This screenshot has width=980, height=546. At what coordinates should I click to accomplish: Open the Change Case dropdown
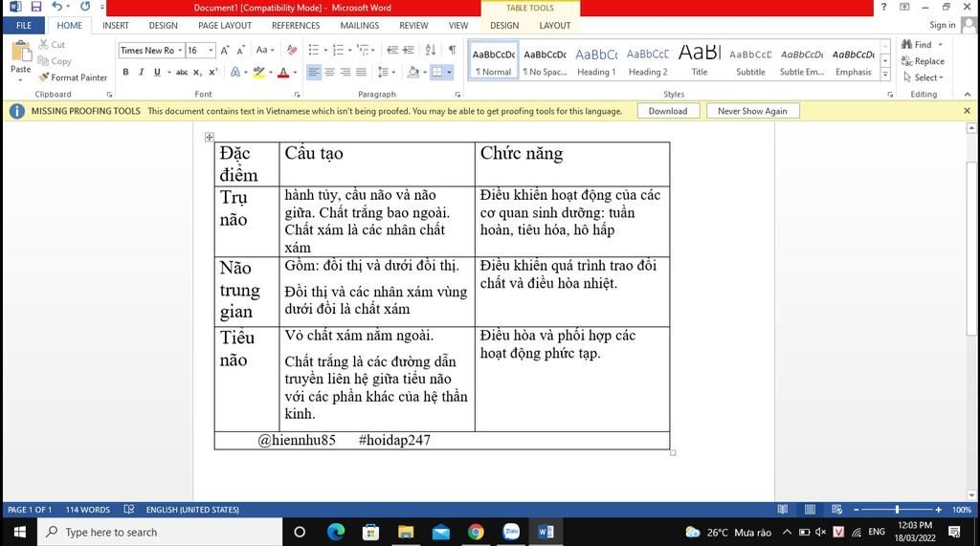point(265,50)
